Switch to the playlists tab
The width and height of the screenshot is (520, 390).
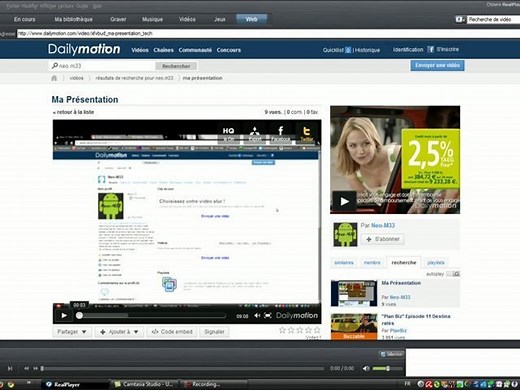(436, 263)
